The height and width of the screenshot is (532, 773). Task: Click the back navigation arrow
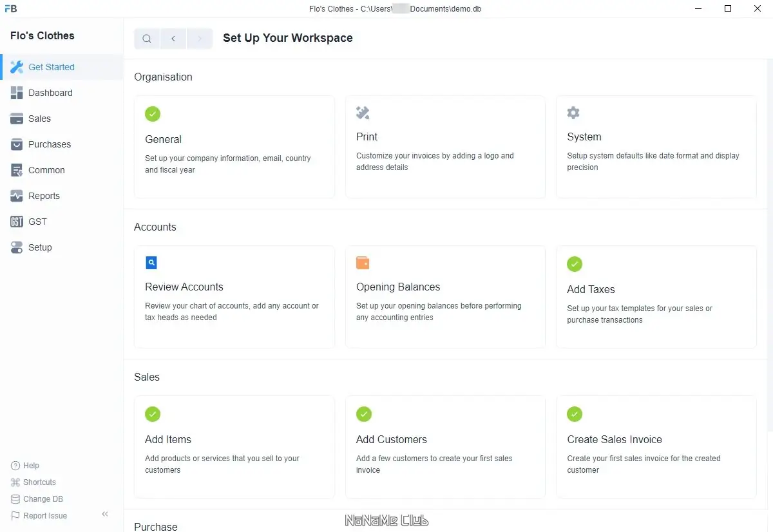click(173, 39)
